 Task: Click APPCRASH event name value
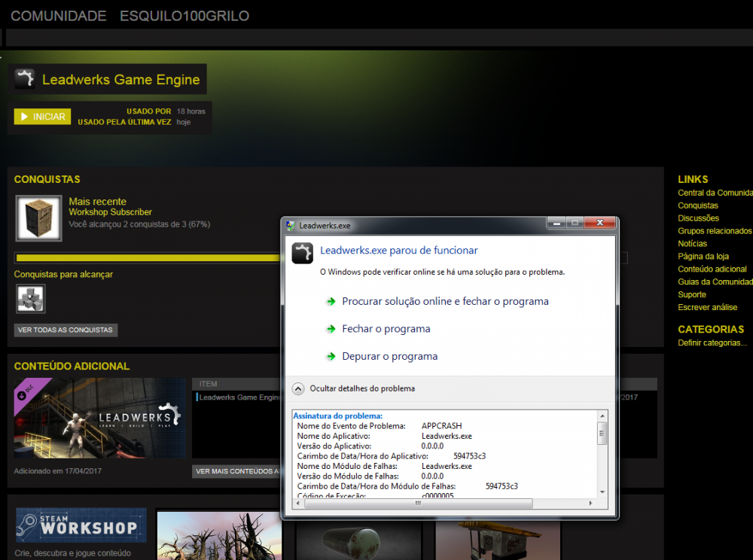441,426
